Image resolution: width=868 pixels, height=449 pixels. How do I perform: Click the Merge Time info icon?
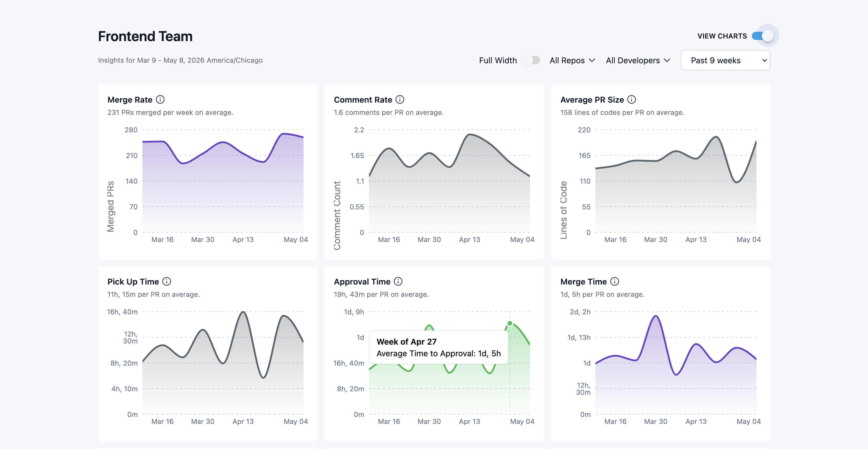coord(614,281)
